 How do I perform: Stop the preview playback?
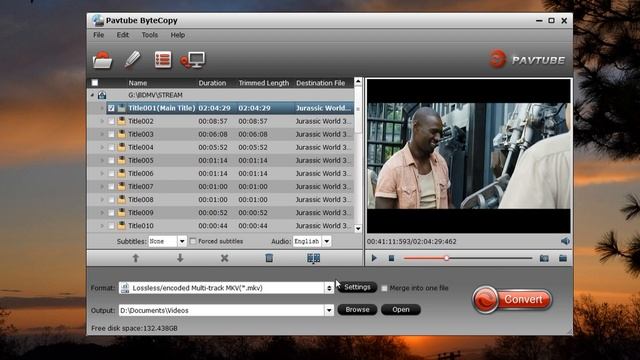point(391,258)
